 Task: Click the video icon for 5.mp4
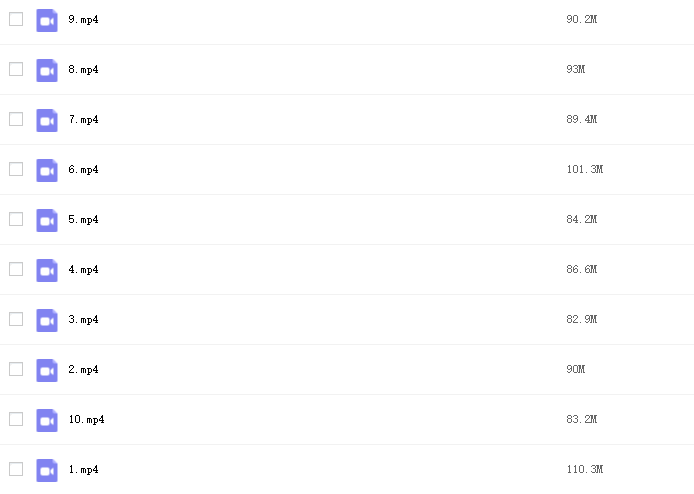pyautogui.click(x=47, y=220)
